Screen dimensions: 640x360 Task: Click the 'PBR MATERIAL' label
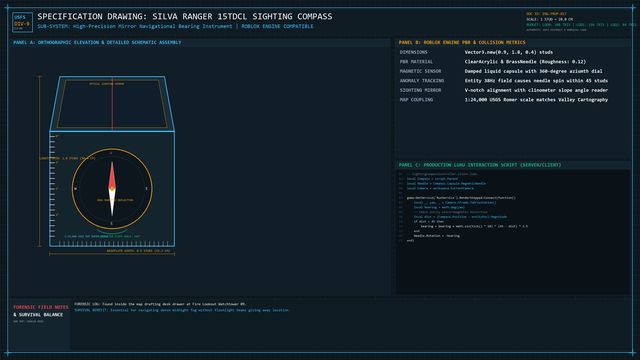click(416, 62)
